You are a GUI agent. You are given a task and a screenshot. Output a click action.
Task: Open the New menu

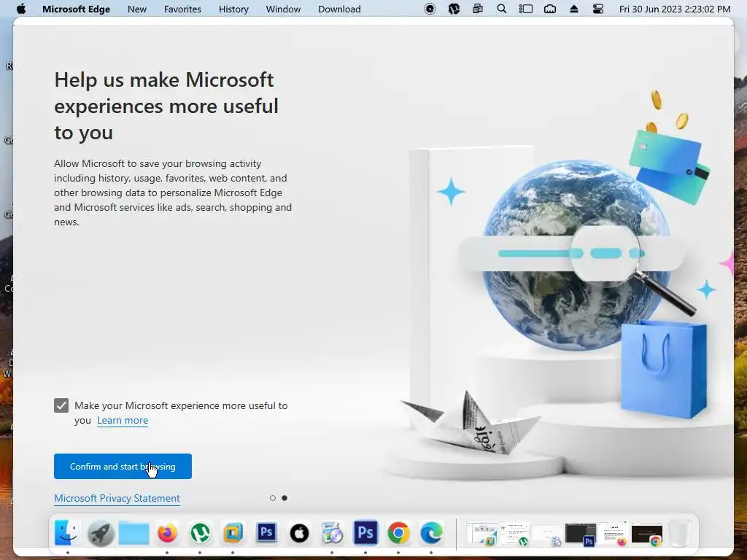pyautogui.click(x=136, y=9)
